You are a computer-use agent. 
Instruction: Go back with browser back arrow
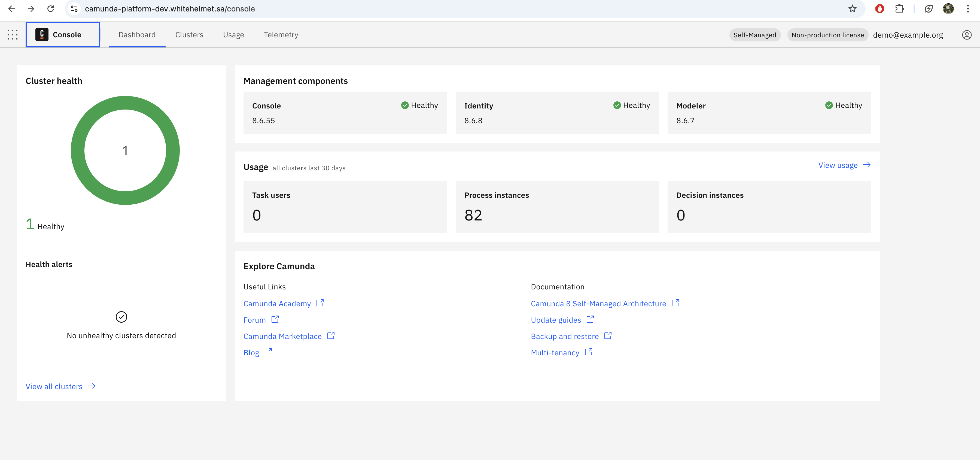click(11, 9)
